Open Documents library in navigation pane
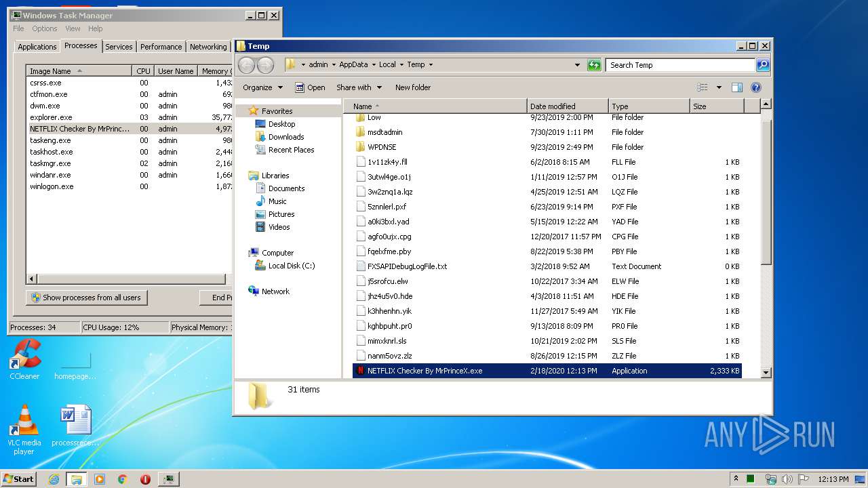Image resolution: width=868 pixels, height=488 pixels. [x=286, y=188]
